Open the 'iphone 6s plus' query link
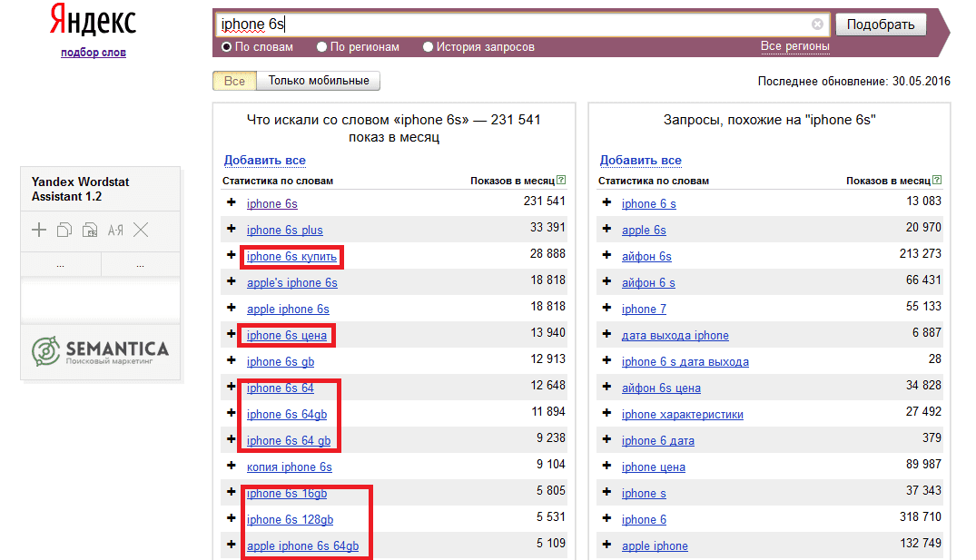This screenshot has height=560, width=976. tap(284, 230)
